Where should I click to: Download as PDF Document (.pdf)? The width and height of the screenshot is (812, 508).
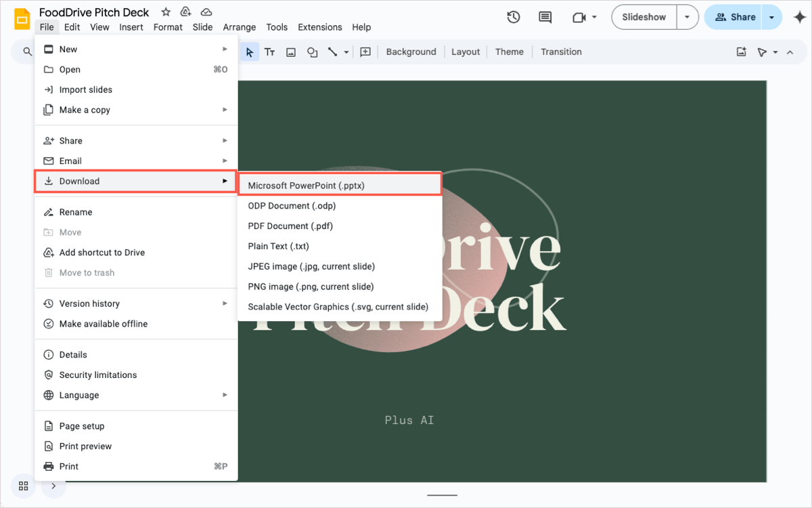pos(340,226)
